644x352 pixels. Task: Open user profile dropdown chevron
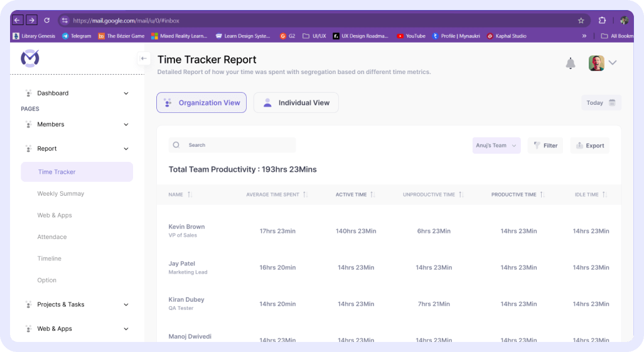(613, 63)
